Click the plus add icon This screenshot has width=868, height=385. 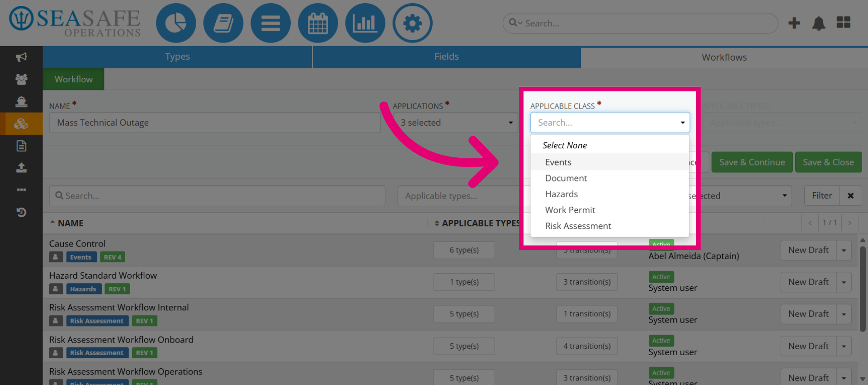794,23
